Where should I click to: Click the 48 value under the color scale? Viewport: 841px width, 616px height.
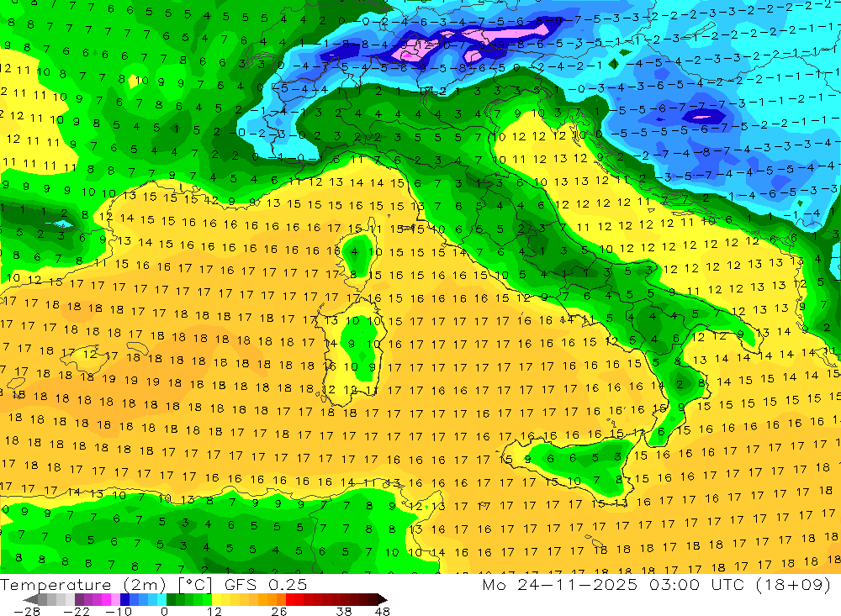pos(383,612)
